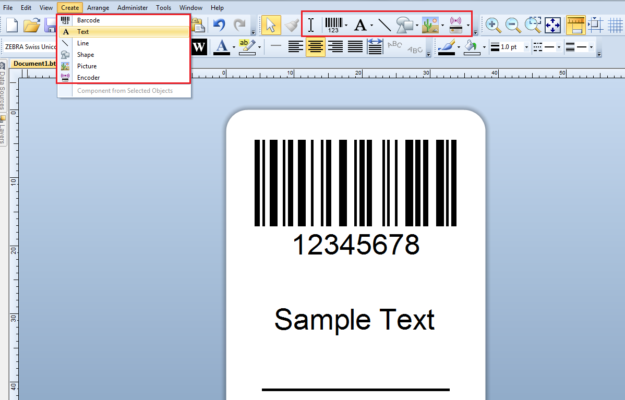Screen dimensions: 625x400
Task: Create a new blank document
Action: tap(12, 25)
